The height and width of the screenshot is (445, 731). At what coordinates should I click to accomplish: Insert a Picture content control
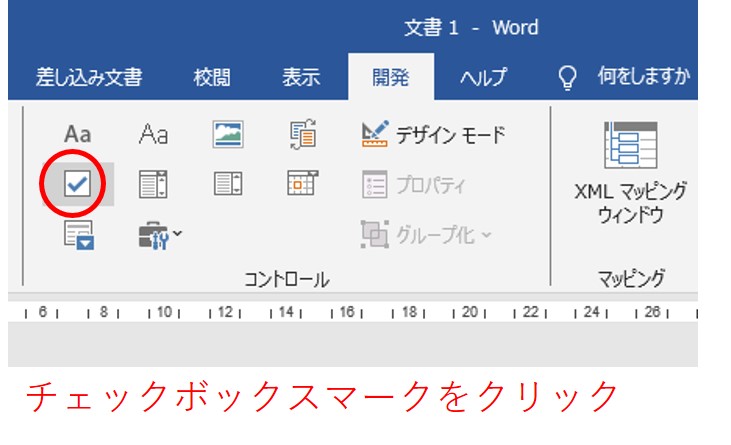[228, 134]
